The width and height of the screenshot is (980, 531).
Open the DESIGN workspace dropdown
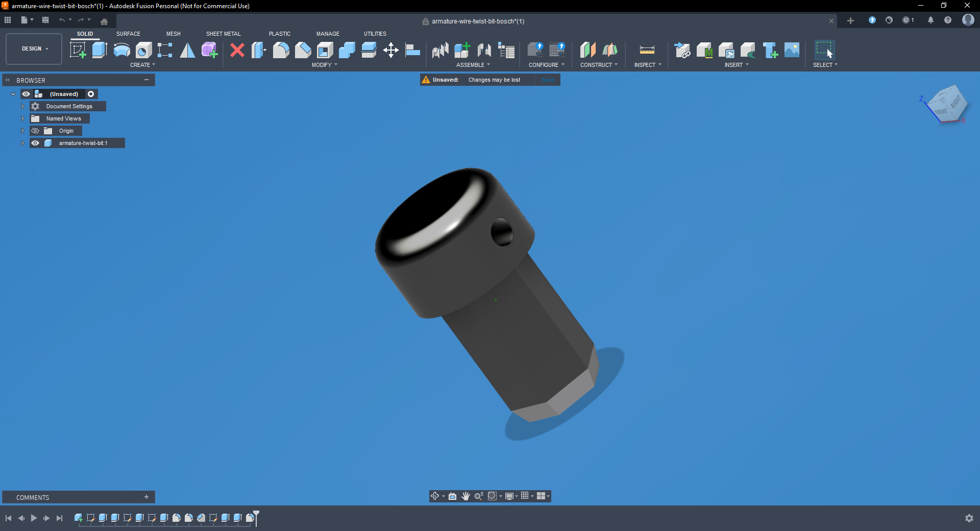[x=33, y=49]
